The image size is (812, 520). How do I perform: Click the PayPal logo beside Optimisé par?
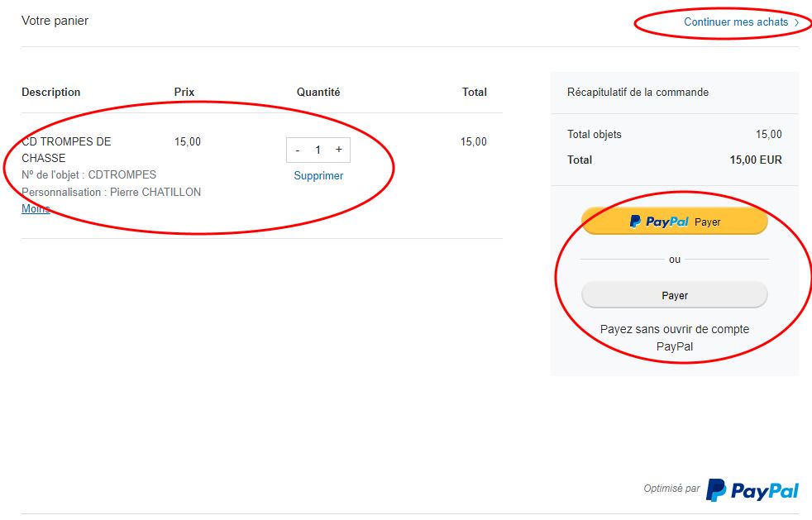click(x=752, y=490)
